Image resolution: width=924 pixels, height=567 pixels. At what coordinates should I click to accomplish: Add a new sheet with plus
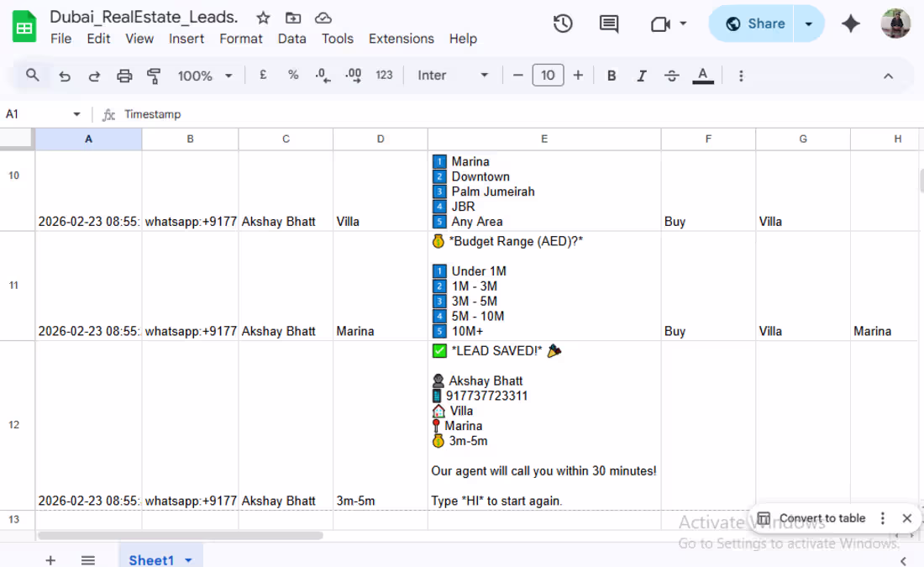[x=50, y=560]
